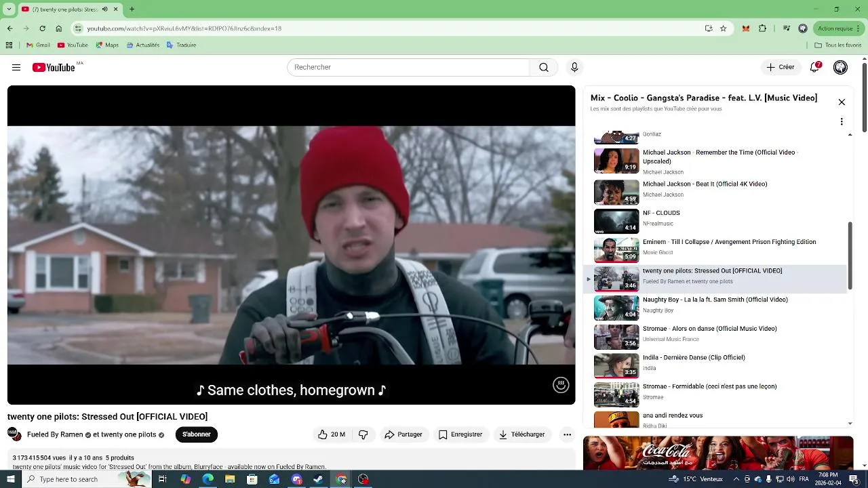
Task: Open the Tous les favoris folder
Action: click(838, 45)
